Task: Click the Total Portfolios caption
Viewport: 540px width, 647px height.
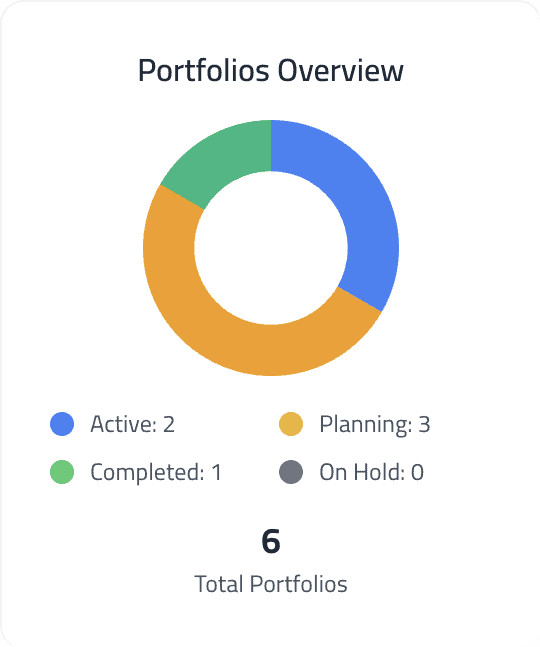Action: point(271,584)
